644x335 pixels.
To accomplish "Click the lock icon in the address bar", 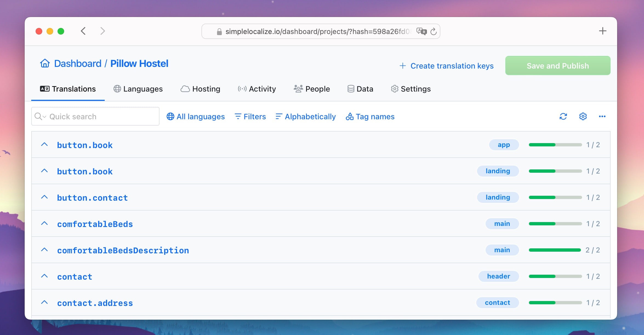I will (x=219, y=32).
